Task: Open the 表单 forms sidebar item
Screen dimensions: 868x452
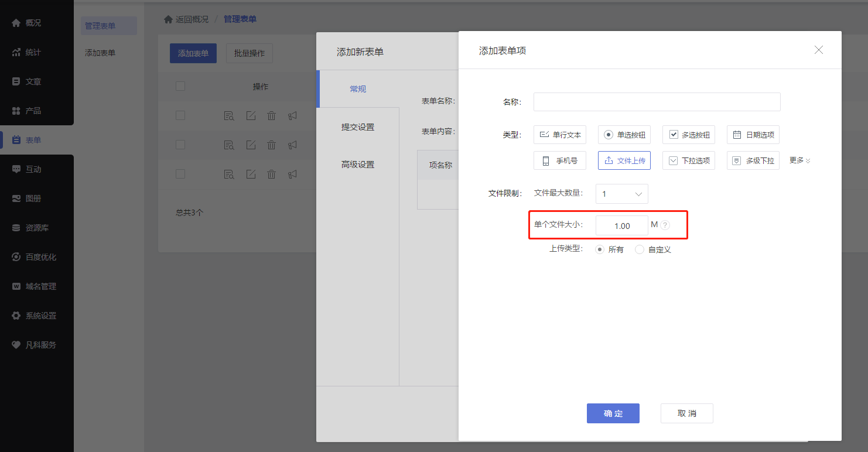Action: [x=36, y=140]
